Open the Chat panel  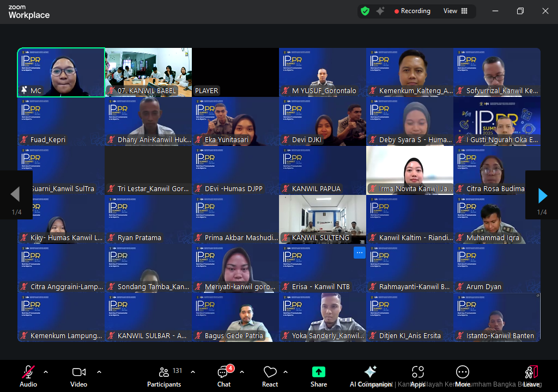[223, 376]
